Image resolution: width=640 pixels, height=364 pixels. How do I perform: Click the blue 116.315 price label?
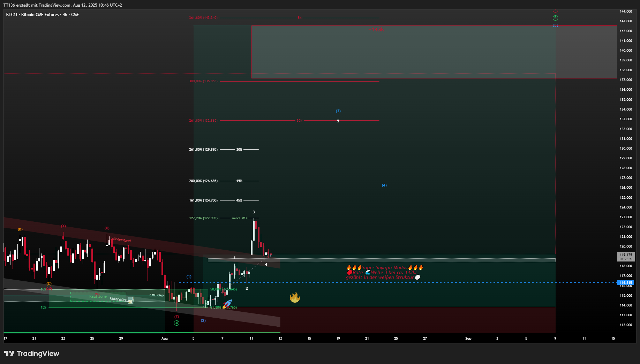626,283
